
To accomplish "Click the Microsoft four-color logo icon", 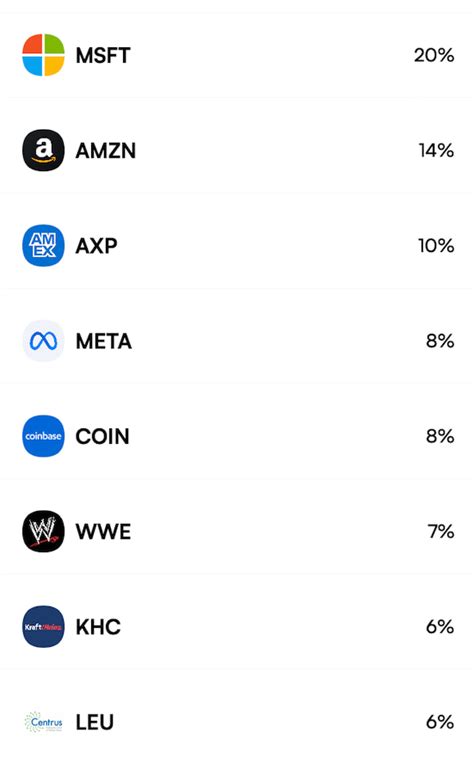I will point(43,55).
